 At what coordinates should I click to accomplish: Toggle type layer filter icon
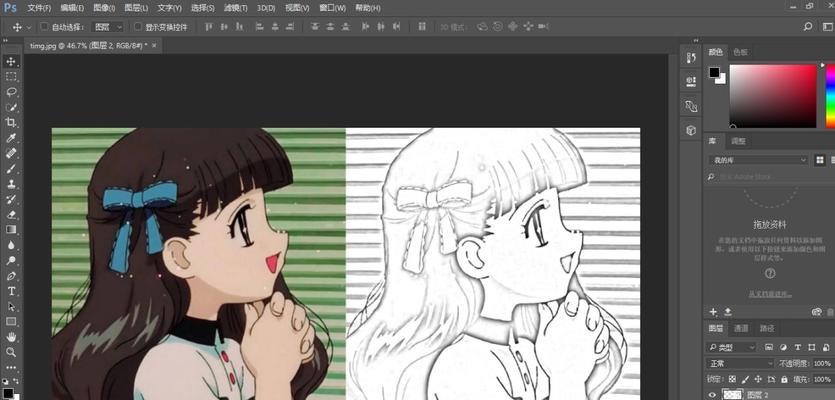pyautogui.click(x=798, y=347)
